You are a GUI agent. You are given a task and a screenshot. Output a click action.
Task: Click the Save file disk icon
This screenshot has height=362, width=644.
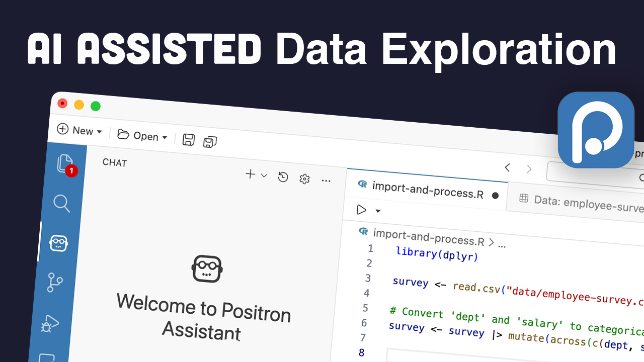coord(188,140)
